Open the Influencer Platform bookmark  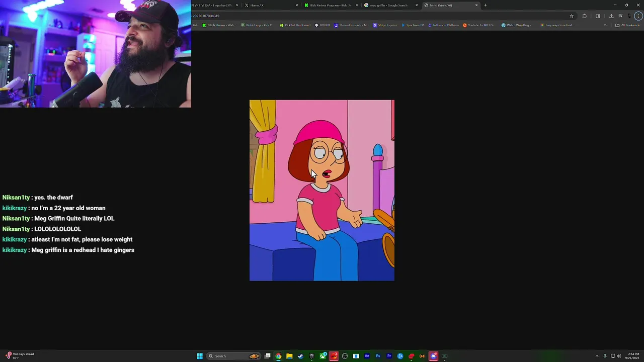444,25
